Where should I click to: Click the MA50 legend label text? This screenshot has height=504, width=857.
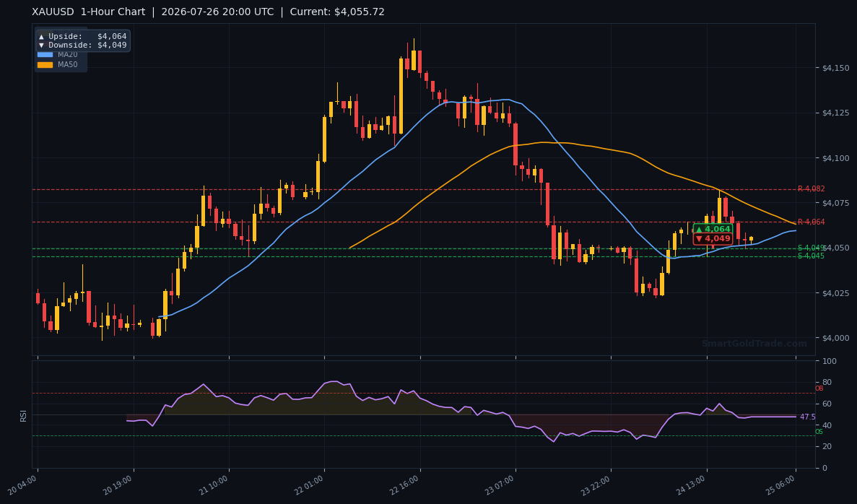coord(68,64)
